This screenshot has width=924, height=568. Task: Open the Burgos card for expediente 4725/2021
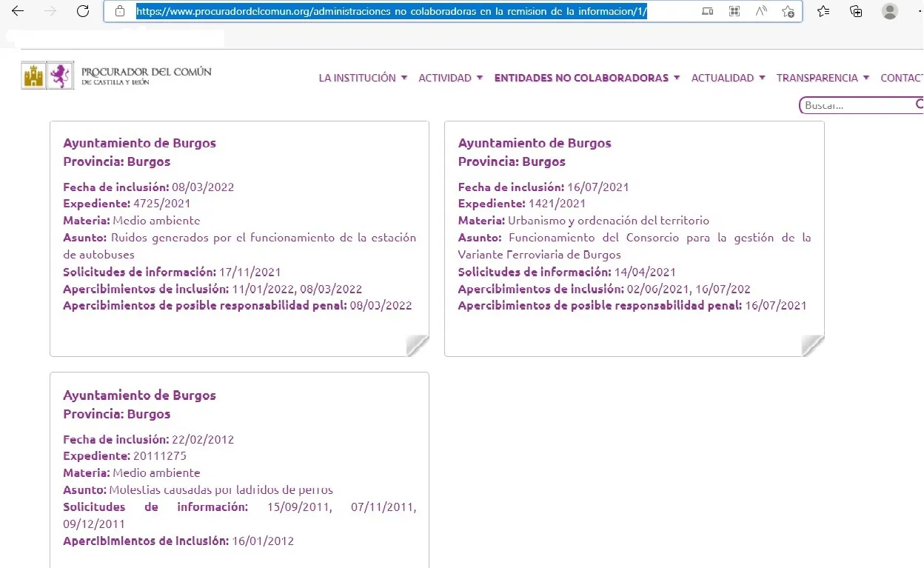(239, 238)
